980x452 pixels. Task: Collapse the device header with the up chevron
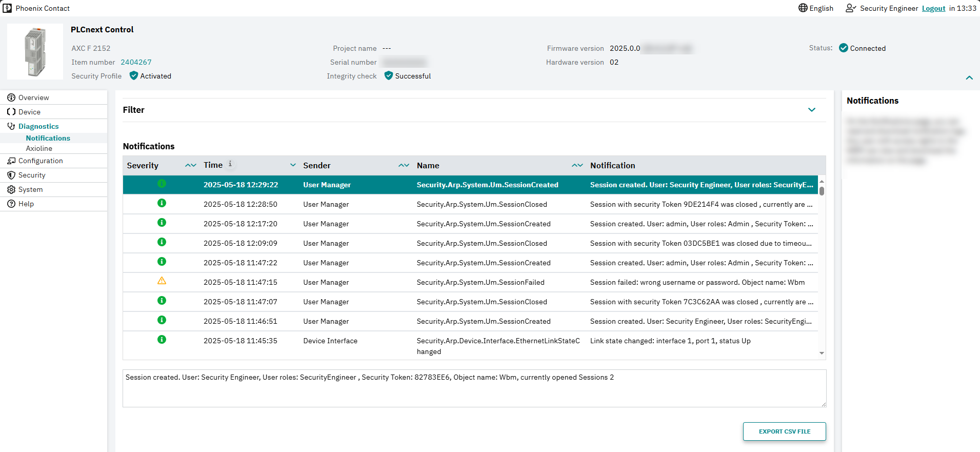point(969,78)
